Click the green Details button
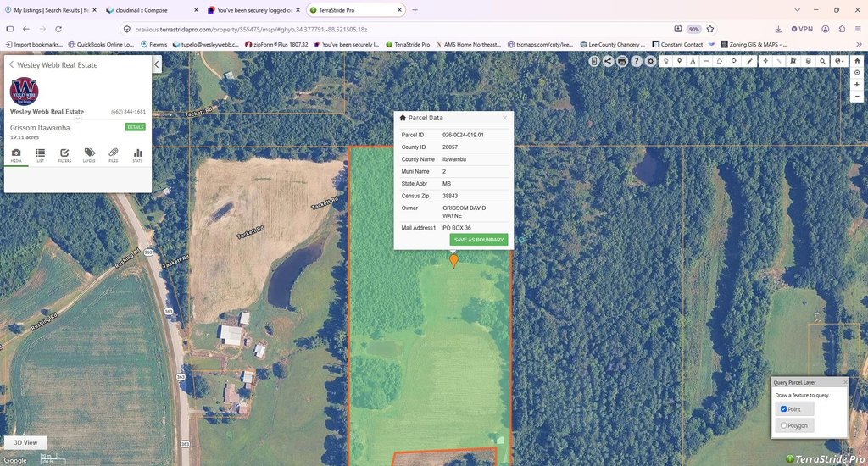Viewport: 868px width, 466px height. 135,127
